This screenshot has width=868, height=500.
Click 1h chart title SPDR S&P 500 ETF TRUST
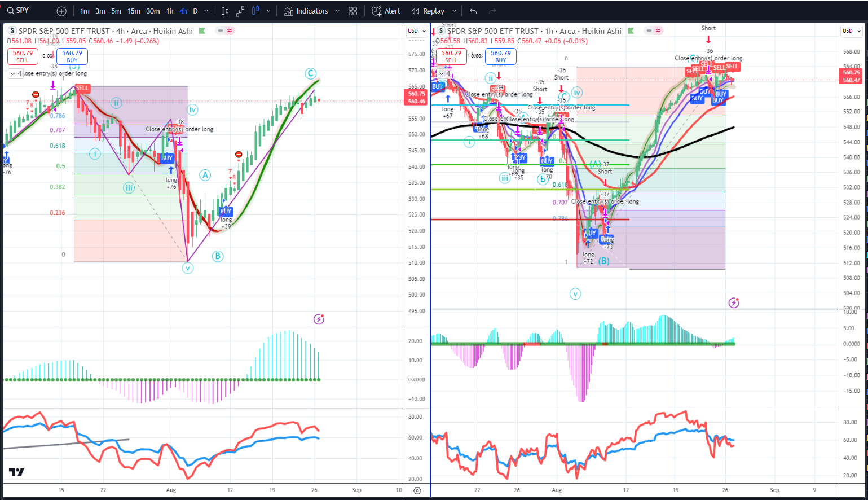click(493, 31)
